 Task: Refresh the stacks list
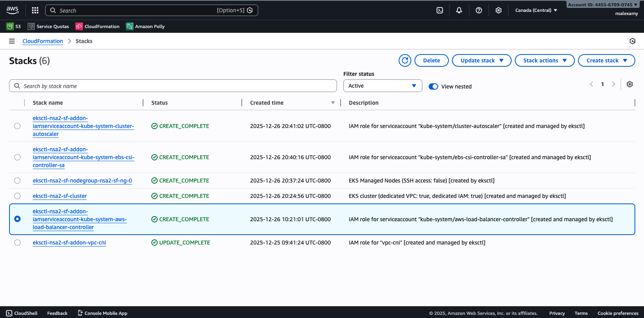405,60
